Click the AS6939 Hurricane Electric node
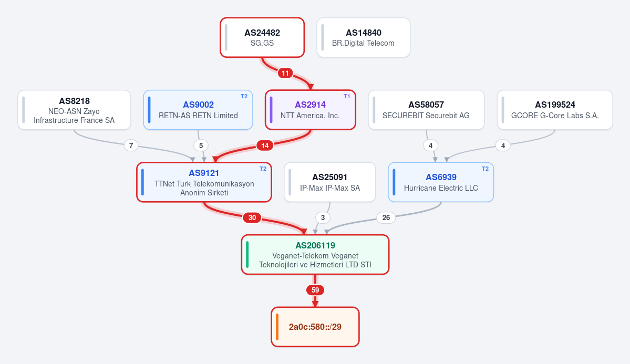The image size is (630, 364). point(441,182)
